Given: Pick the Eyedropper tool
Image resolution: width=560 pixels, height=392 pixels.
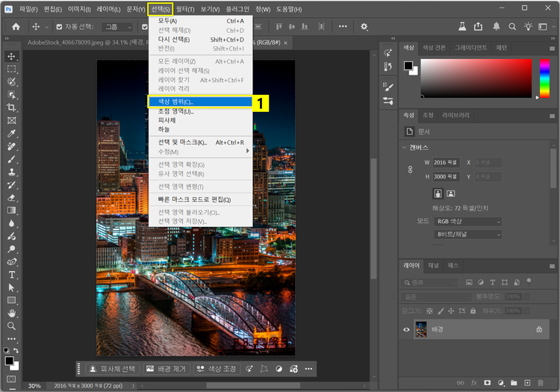Looking at the screenshot, I should [x=11, y=133].
